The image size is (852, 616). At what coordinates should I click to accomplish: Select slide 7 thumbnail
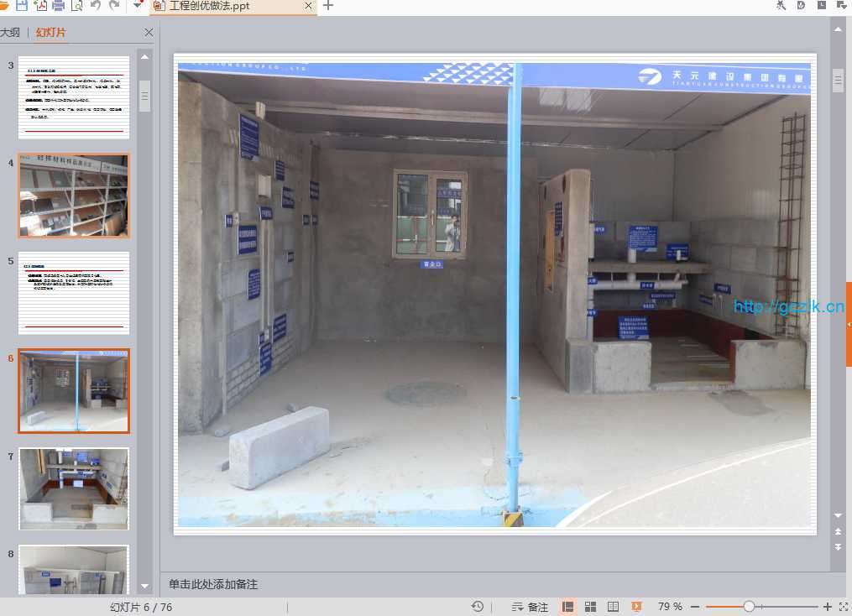(x=74, y=488)
